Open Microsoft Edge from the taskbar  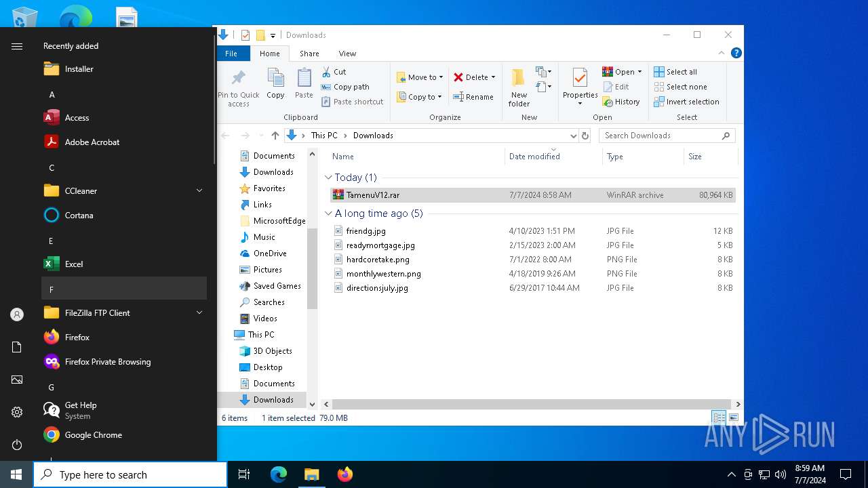tap(279, 474)
